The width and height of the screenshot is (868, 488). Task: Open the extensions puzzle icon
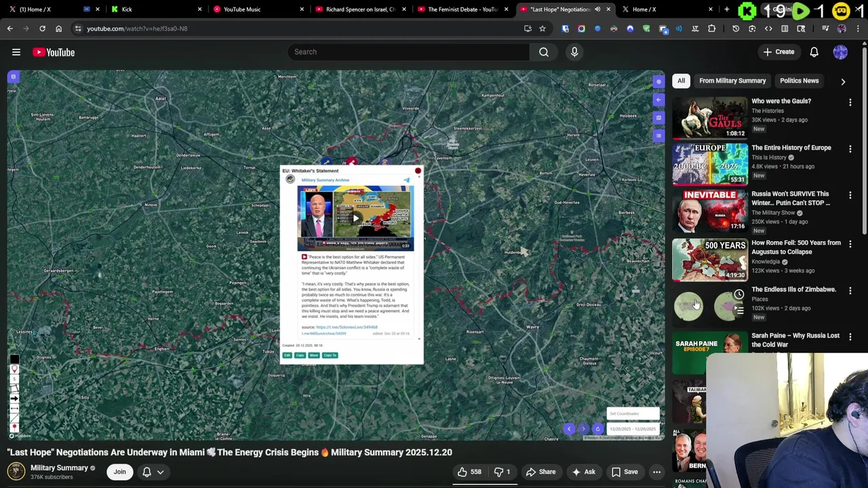pyautogui.click(x=711, y=28)
